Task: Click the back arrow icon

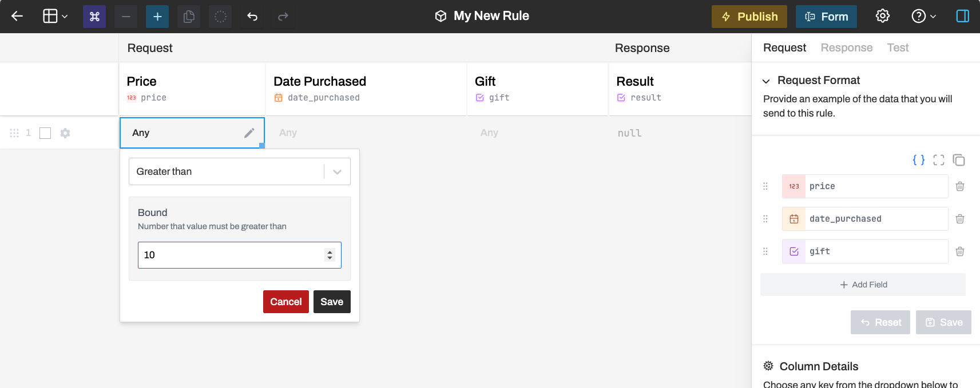Action: click(17, 17)
